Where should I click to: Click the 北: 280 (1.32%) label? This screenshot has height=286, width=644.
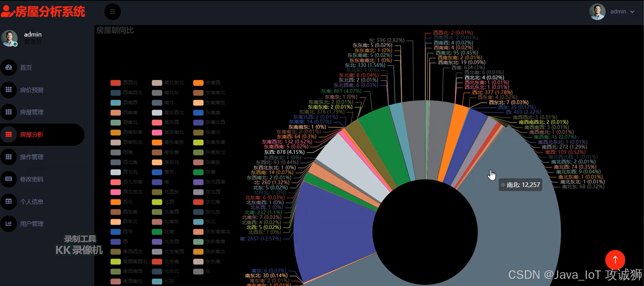coord(272,182)
